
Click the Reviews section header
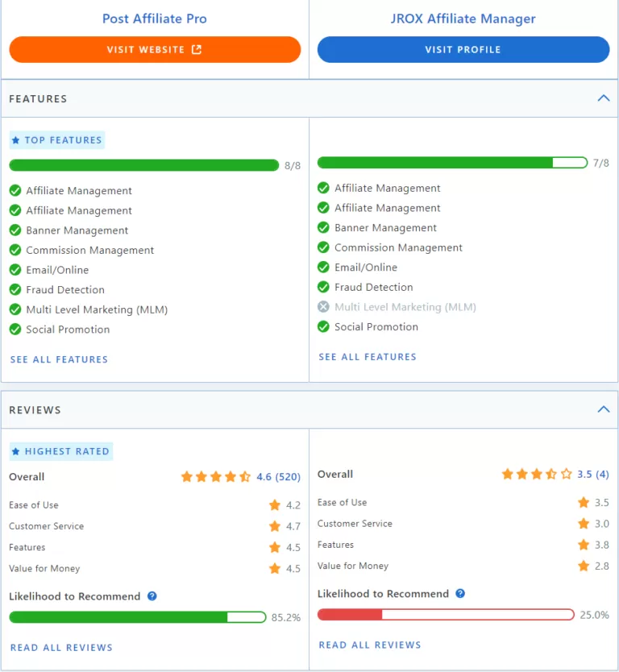point(35,410)
